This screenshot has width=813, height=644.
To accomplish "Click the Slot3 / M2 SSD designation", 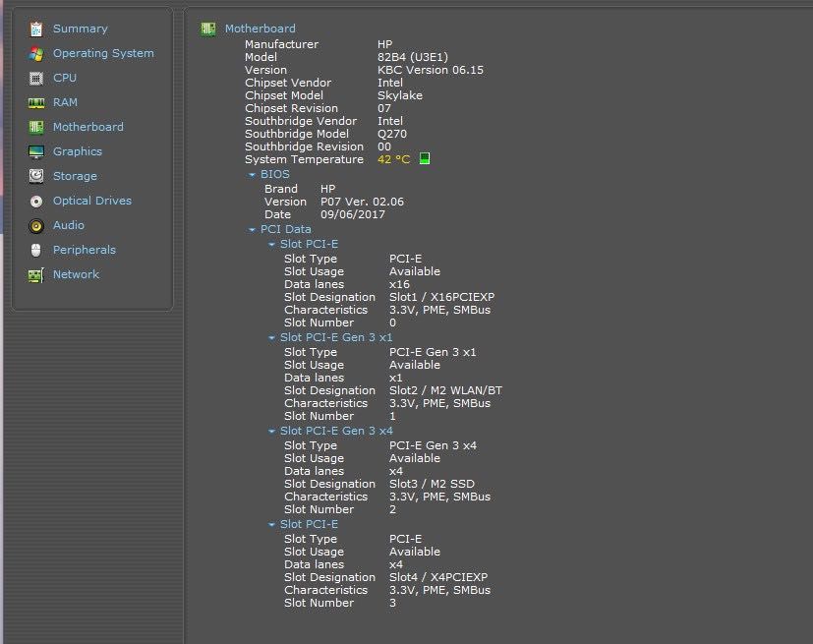I will click(432, 484).
